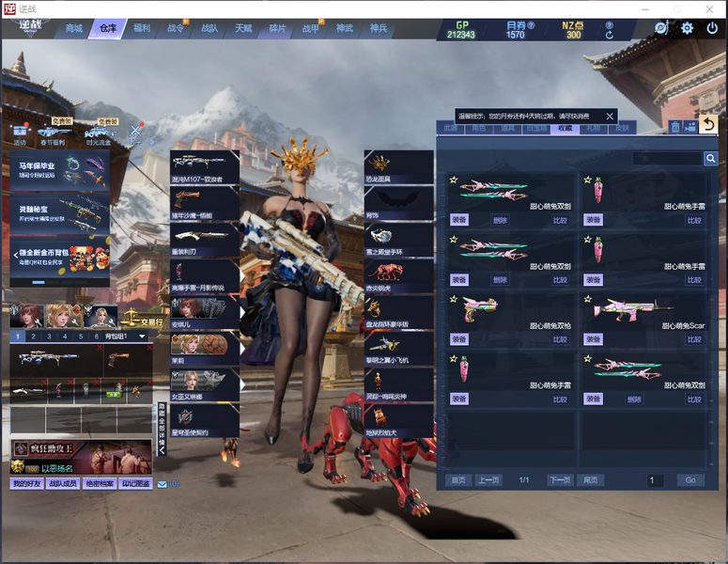Click the Go page jump button
The height and width of the screenshot is (564, 728).
point(690,480)
